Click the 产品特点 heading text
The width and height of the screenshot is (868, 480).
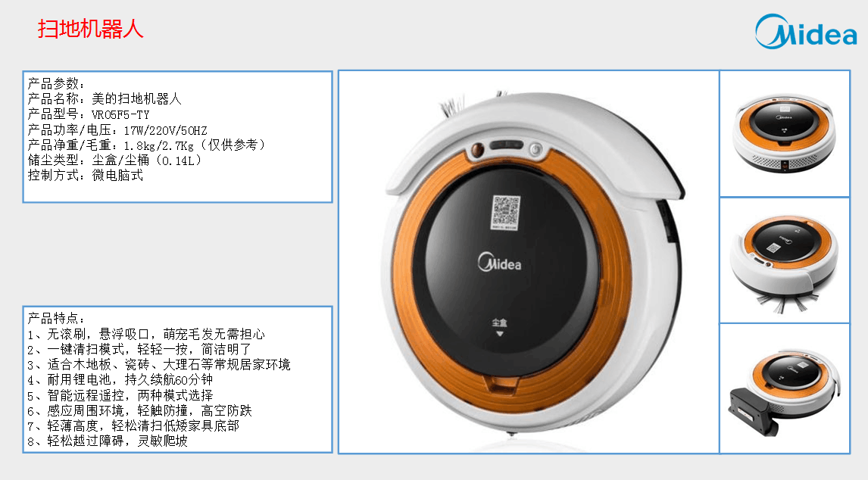57,318
